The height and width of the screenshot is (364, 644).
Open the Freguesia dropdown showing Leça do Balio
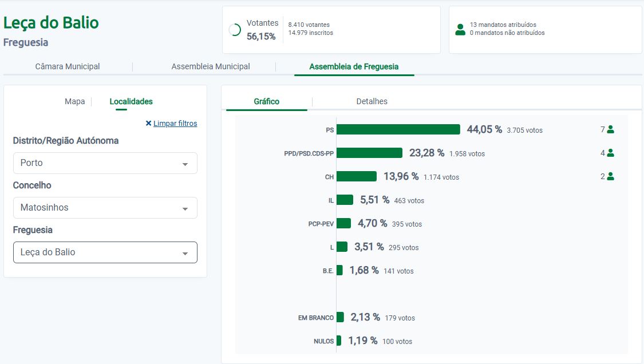[105, 252]
